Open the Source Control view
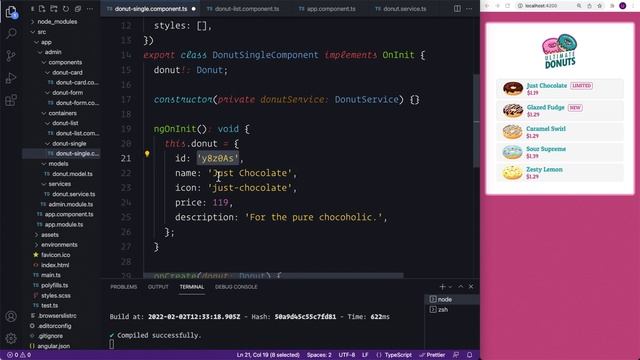Screen dimensions: 640x360 click(11, 56)
